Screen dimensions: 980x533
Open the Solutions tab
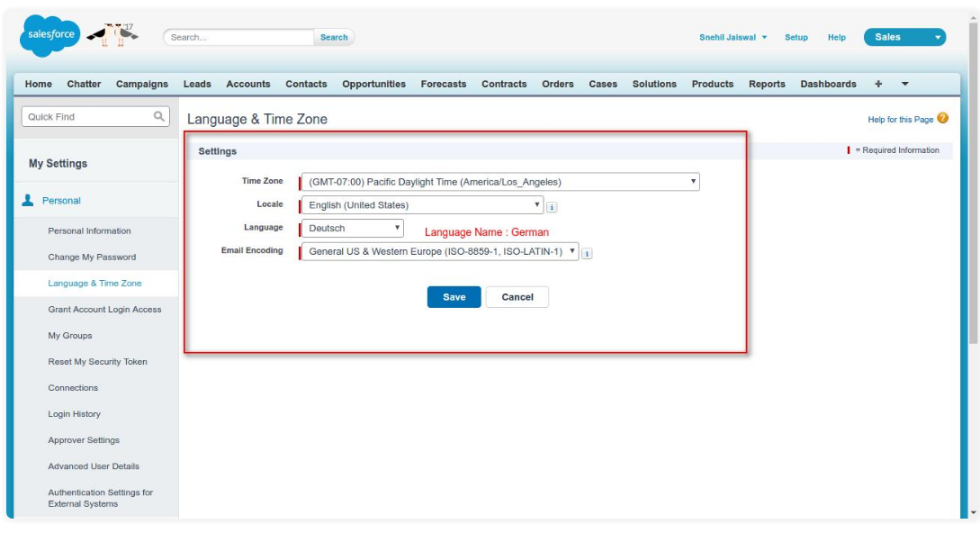pos(654,84)
